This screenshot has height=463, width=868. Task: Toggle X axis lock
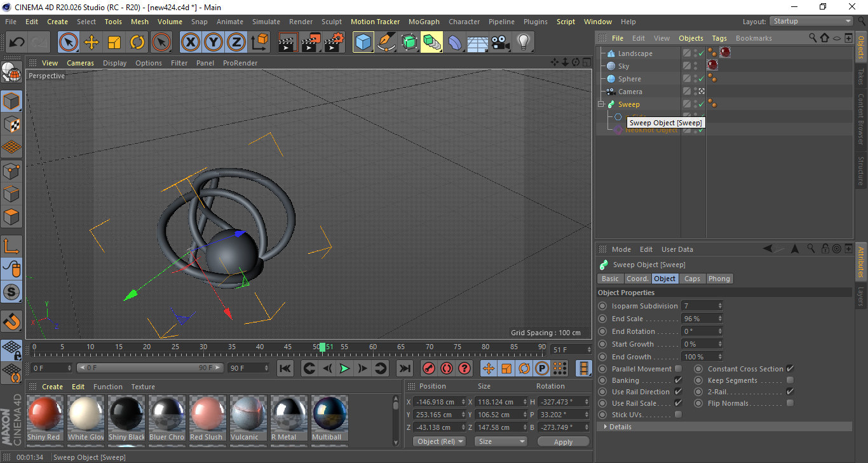pos(191,43)
